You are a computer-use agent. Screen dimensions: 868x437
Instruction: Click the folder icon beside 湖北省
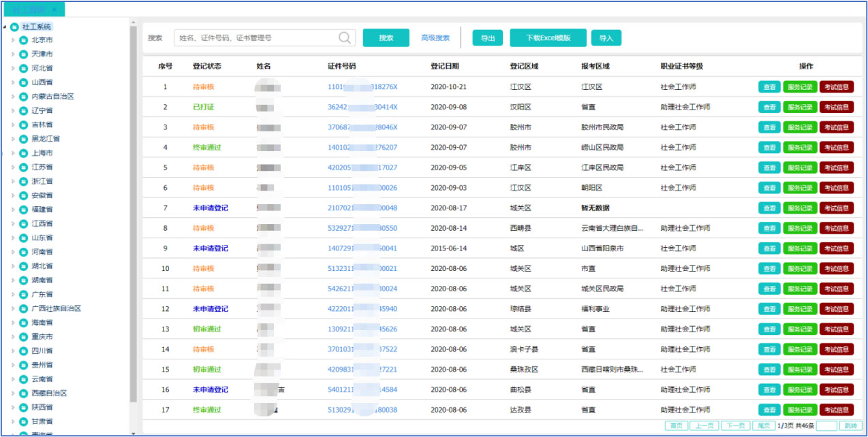[24, 266]
